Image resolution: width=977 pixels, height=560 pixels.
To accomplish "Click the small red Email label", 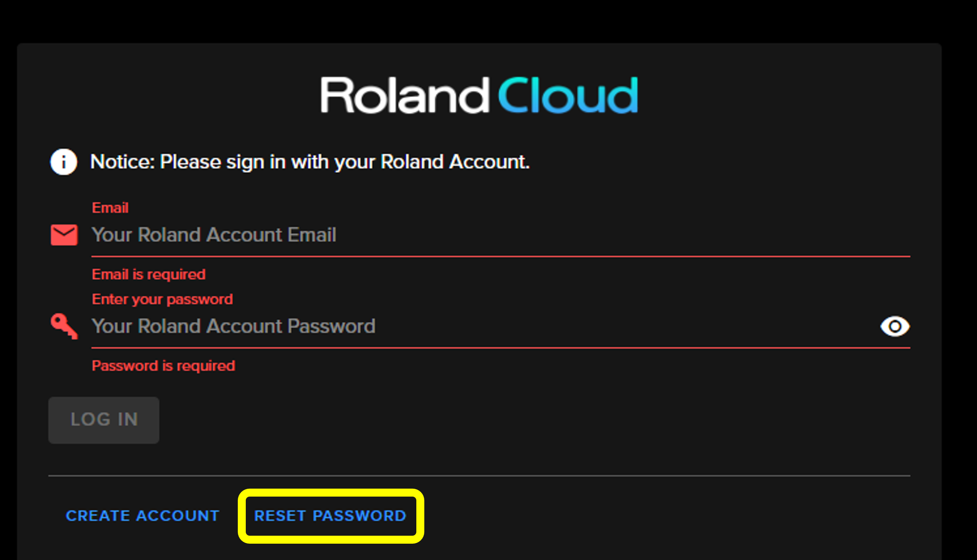I will [110, 208].
